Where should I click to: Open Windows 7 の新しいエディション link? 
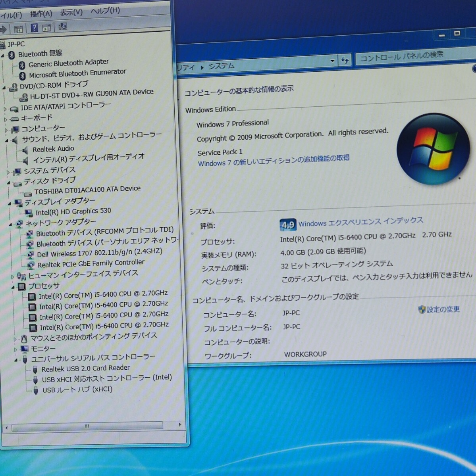pyautogui.click(x=274, y=161)
